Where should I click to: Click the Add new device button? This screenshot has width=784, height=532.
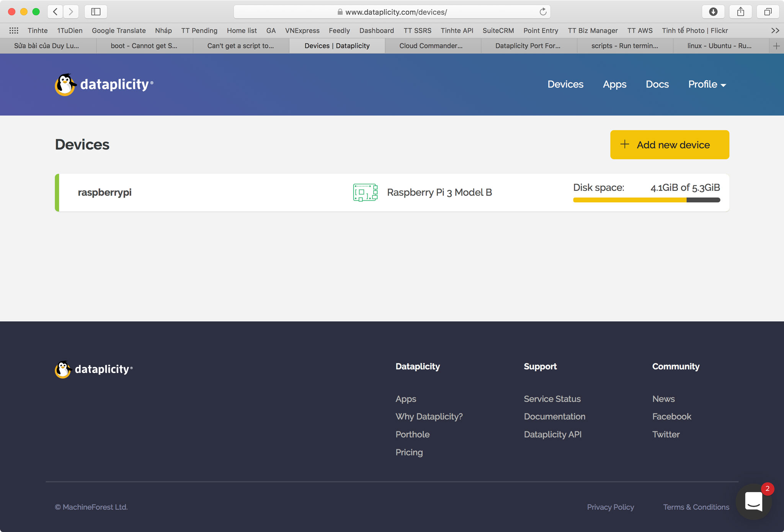coord(670,145)
